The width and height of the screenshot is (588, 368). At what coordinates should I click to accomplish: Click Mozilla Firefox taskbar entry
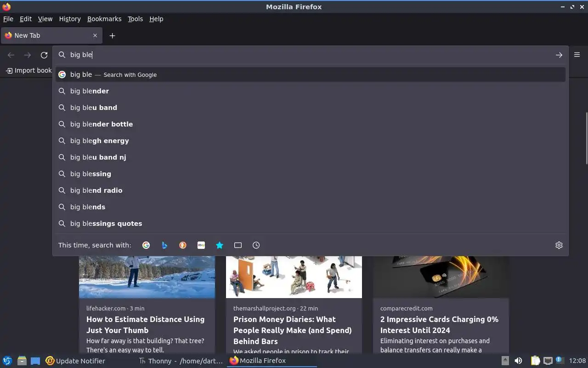point(271,361)
